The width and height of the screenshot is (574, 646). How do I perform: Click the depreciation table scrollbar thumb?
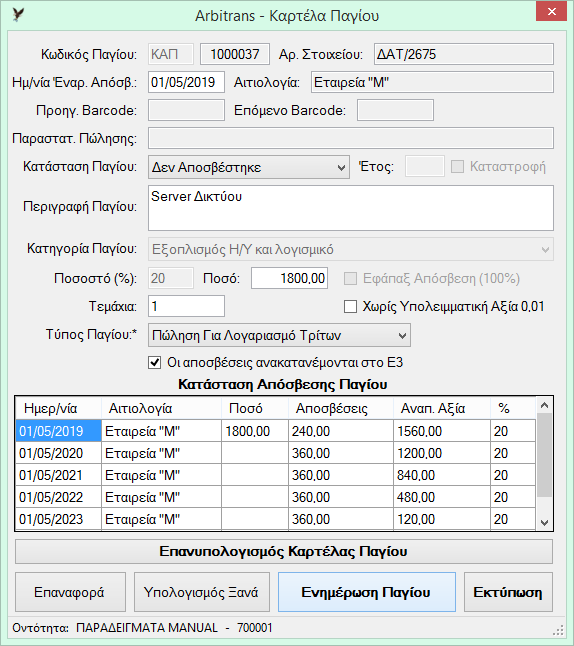(x=544, y=456)
